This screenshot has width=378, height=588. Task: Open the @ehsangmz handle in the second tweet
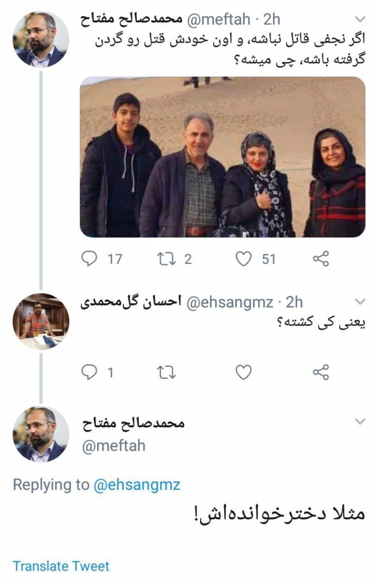pos(230,302)
